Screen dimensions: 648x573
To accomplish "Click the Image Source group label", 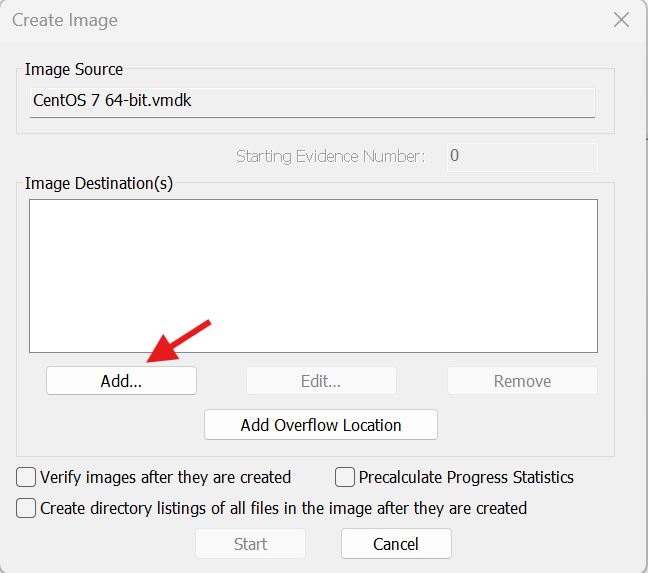I will 74,70.
